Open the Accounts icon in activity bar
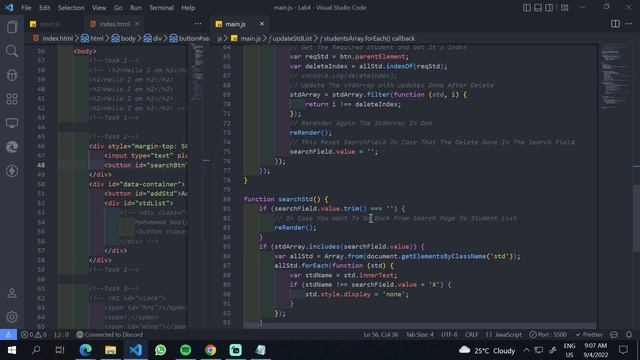Screen dimensions: 640x360 point(12,293)
